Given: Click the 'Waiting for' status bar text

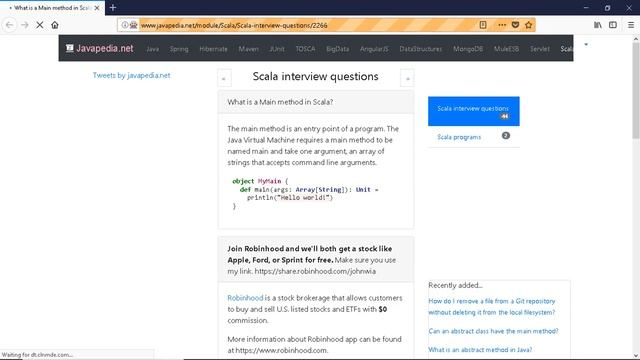Looking at the screenshot, I should [x=37, y=355].
